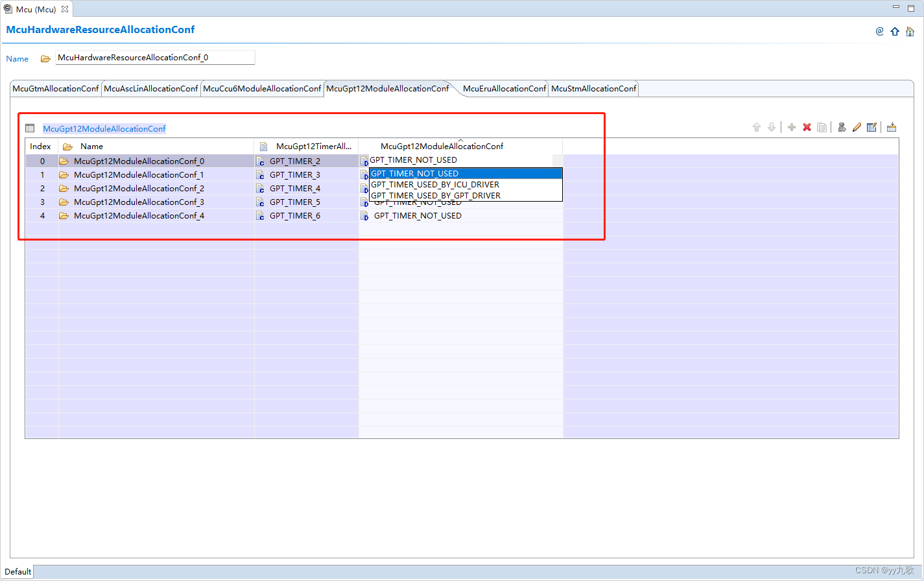This screenshot has height=581, width=924.
Task: Click the McuGpt12TimerAll... column header
Action: click(307, 147)
